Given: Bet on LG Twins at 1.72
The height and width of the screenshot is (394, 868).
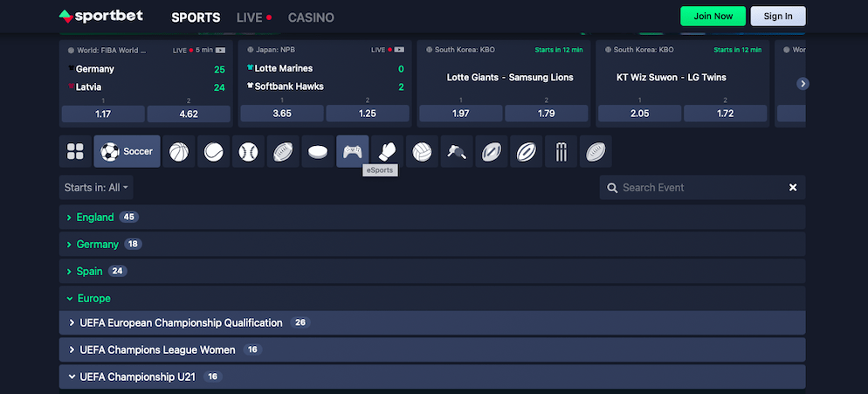Looking at the screenshot, I should 725,114.
